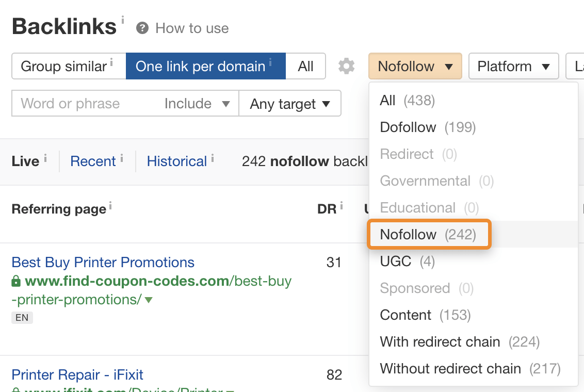Open the How to use link

coord(192,28)
